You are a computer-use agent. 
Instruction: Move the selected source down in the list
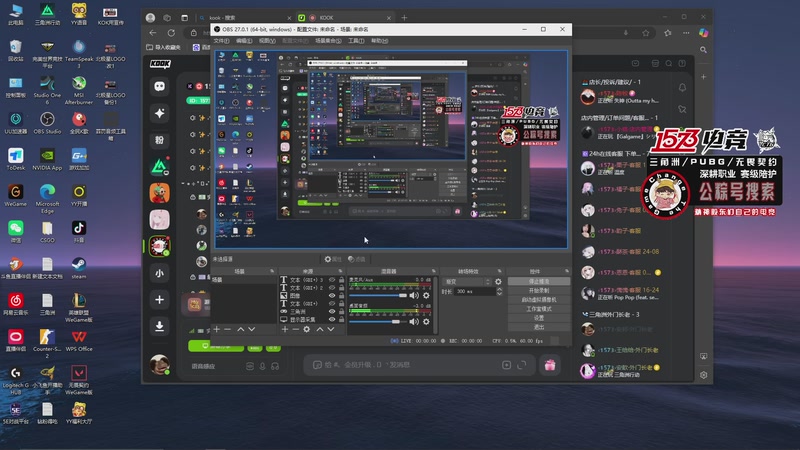(331, 330)
